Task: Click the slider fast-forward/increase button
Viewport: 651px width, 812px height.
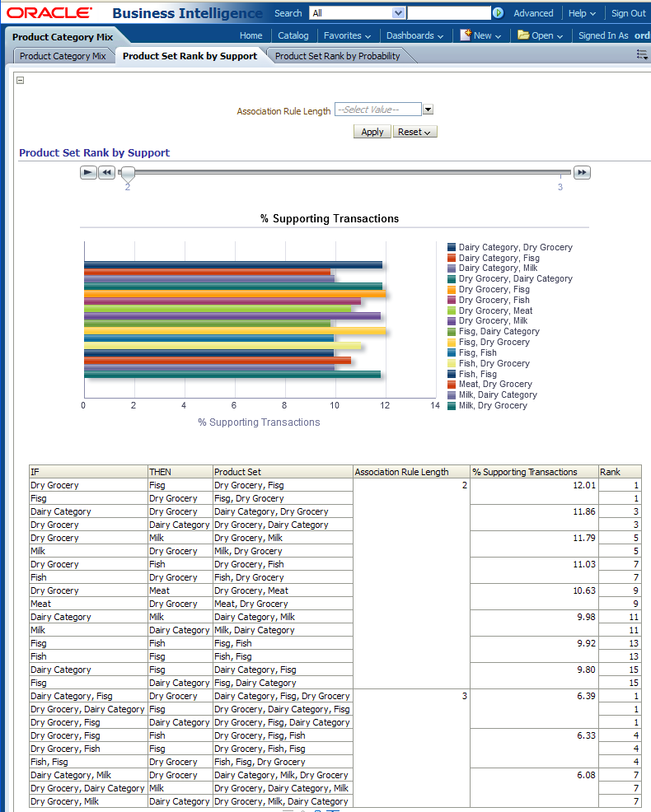Action: point(582,172)
